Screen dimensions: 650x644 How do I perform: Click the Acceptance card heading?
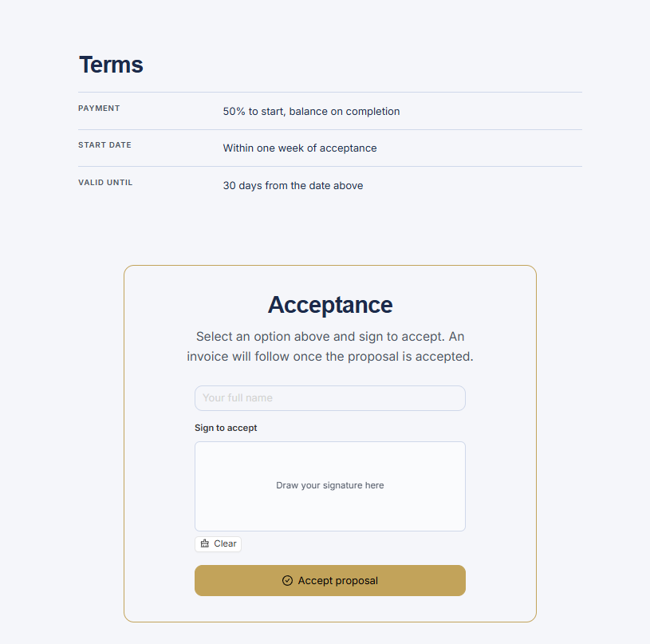point(330,305)
